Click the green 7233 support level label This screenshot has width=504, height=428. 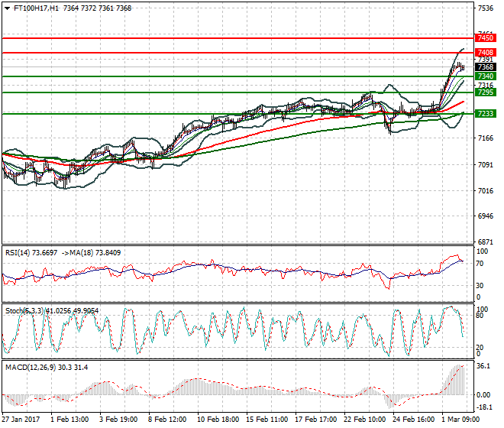(486, 114)
